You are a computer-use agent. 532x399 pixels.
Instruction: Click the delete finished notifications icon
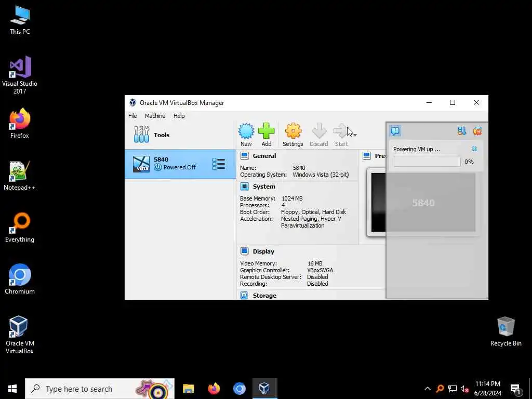coord(477,131)
